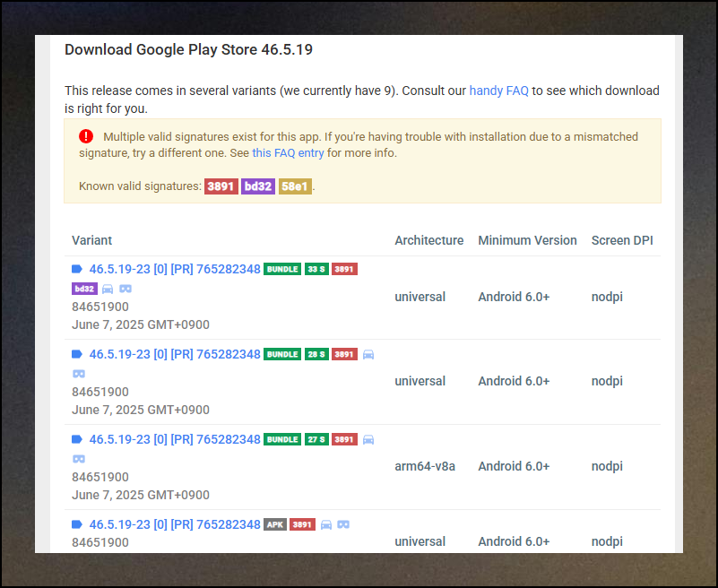Click the red 3891 badge in the 33 S row

click(x=344, y=269)
